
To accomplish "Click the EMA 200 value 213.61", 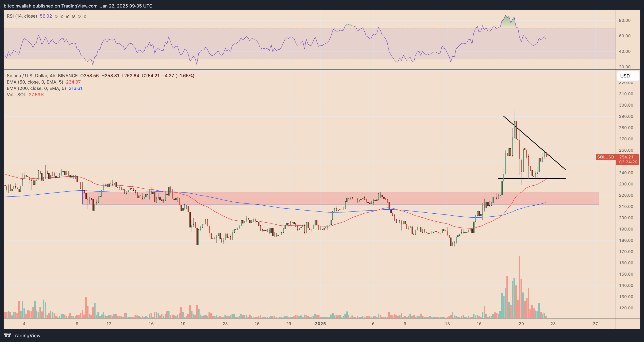I will click(x=76, y=88).
